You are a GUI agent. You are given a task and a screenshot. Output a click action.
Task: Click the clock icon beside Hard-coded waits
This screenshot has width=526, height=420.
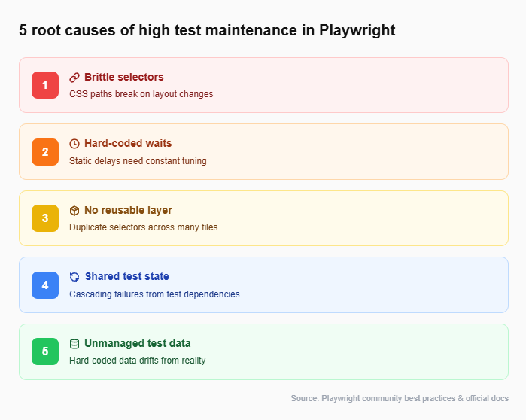74,144
